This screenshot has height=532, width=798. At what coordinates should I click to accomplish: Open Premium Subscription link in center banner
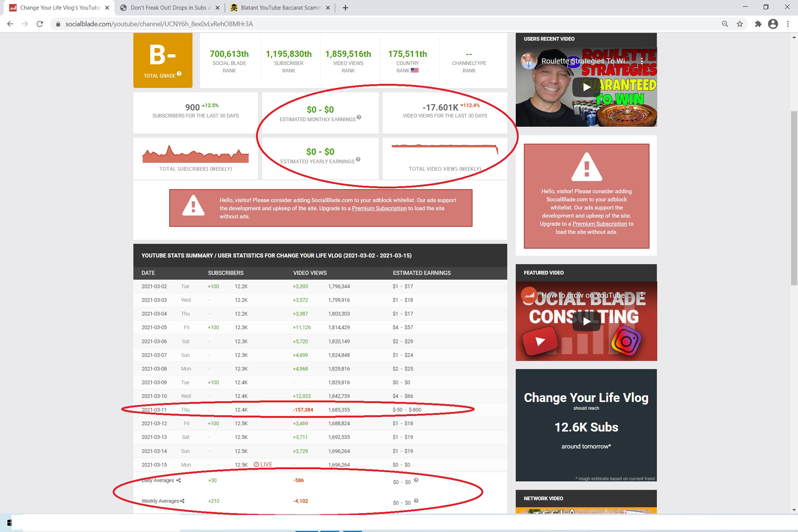pyautogui.click(x=379, y=208)
